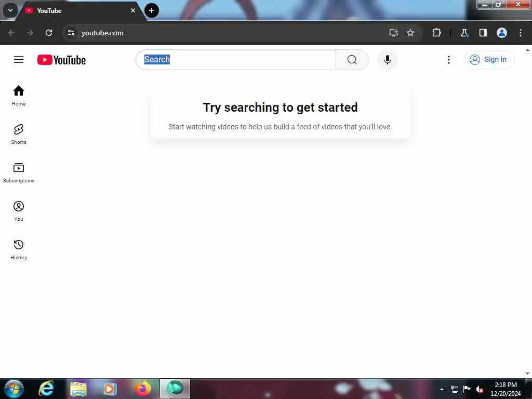This screenshot has height=399, width=532.
Task: Open the Windows Start menu
Action: [14, 389]
